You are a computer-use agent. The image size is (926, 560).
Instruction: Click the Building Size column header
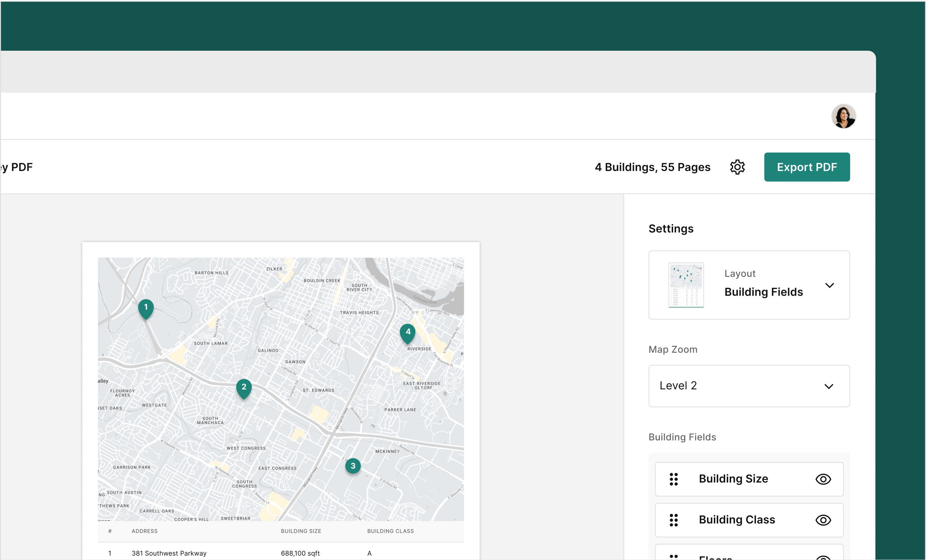pos(301,531)
